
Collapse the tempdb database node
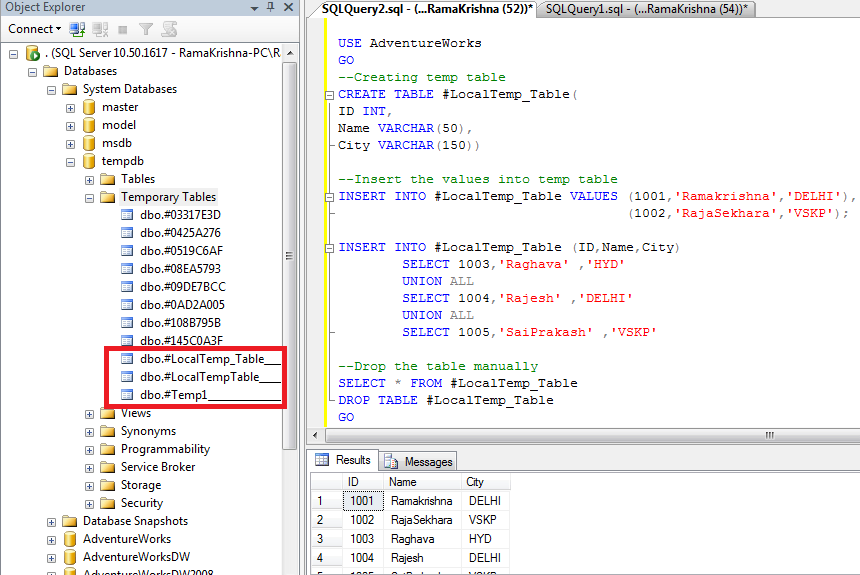[x=71, y=161]
